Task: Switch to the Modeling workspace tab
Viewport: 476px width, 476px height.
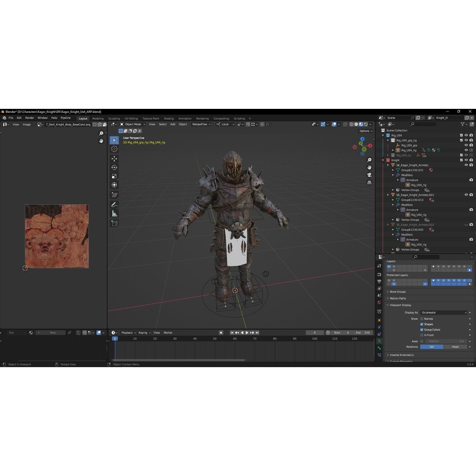Action: point(98,119)
